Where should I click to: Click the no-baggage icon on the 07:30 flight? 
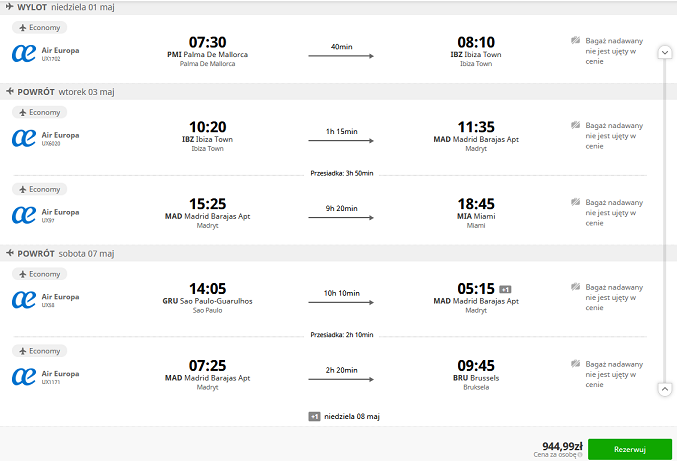tap(575, 40)
